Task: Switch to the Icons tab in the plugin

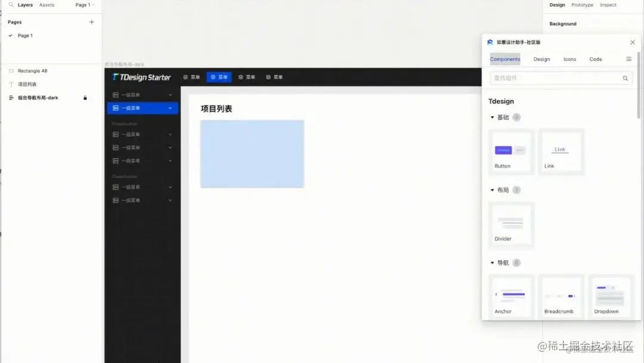Action: pos(569,59)
